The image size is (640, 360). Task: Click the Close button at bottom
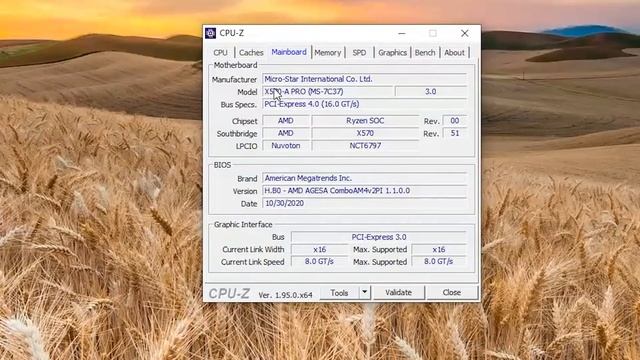pyautogui.click(x=451, y=293)
